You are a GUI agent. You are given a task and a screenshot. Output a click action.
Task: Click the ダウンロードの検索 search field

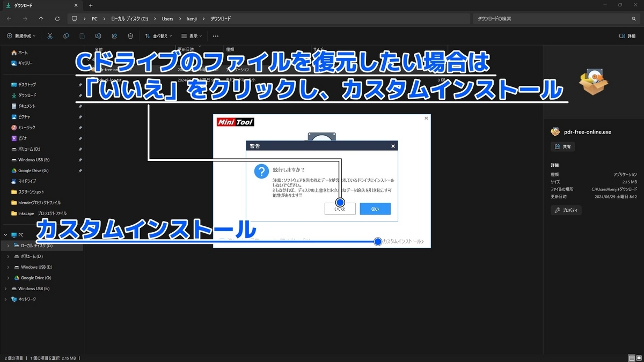(553, 18)
